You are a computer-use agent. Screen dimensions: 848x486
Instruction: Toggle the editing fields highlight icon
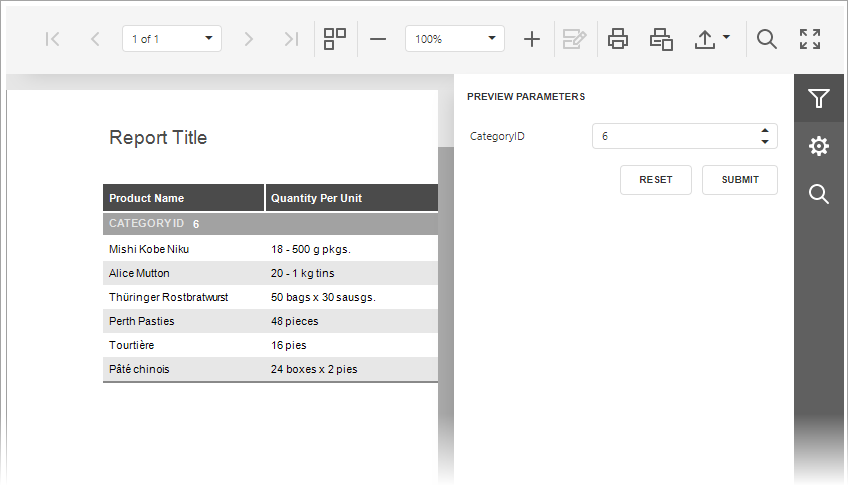[x=574, y=39]
